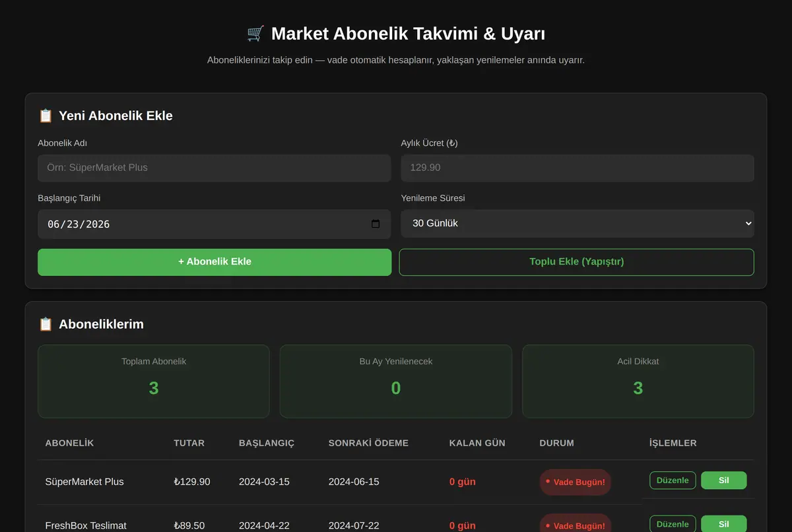
Task: Click the + Abonelik Ekle button
Action: 214,262
